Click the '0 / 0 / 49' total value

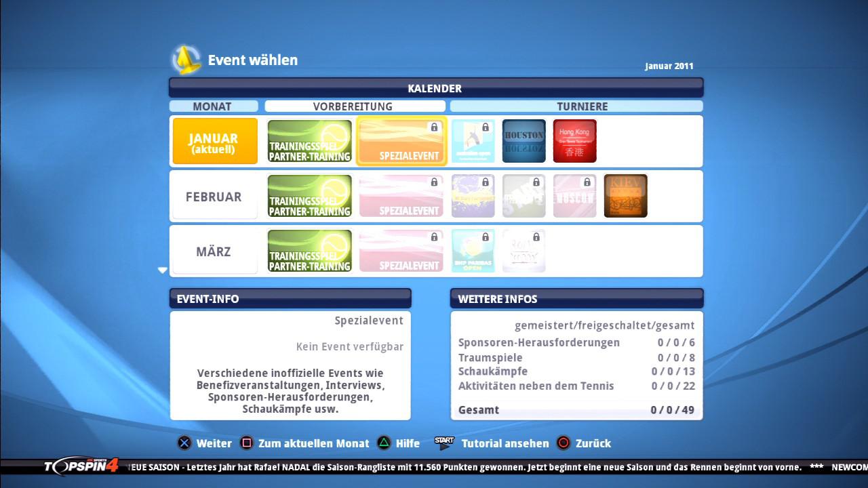pyautogui.click(x=673, y=410)
